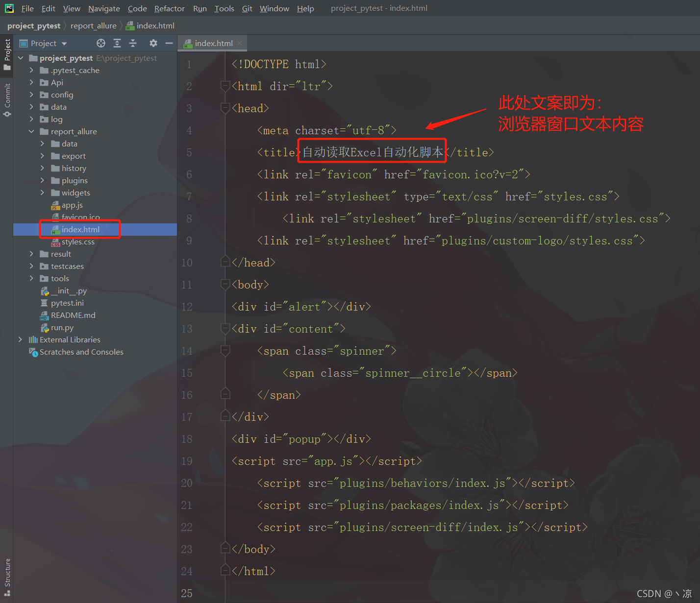
Task: Open the View menu
Action: click(x=72, y=8)
